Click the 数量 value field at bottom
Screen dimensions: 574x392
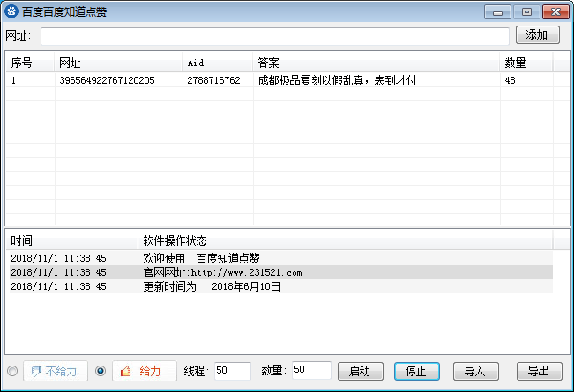pos(311,371)
